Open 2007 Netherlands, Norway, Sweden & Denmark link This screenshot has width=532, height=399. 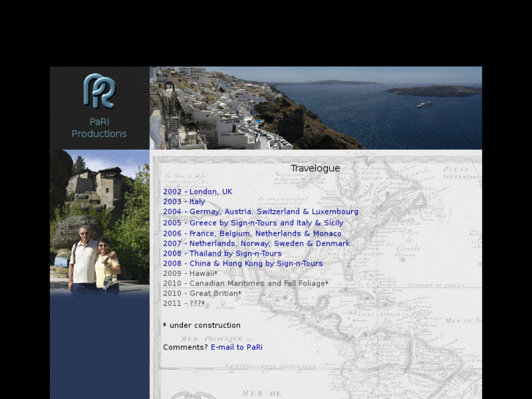(x=256, y=244)
